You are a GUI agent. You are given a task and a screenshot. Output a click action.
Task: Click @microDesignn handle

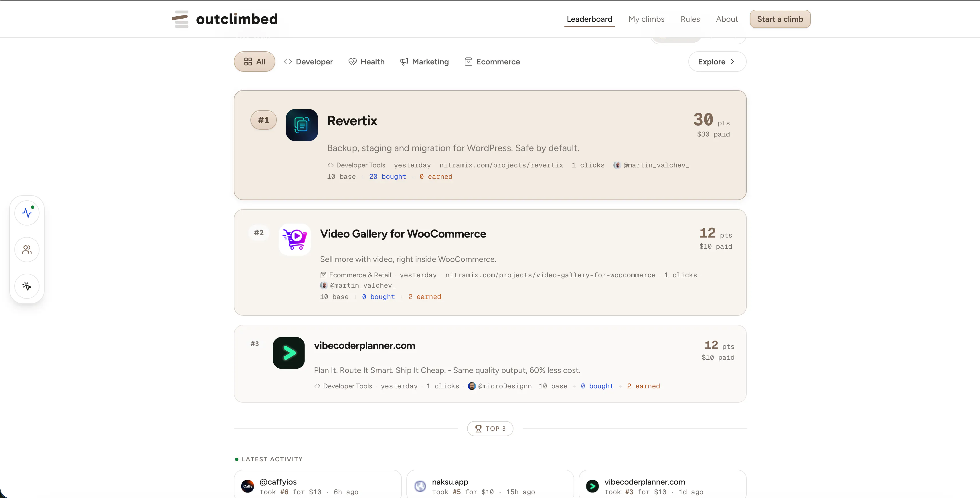[505, 386]
